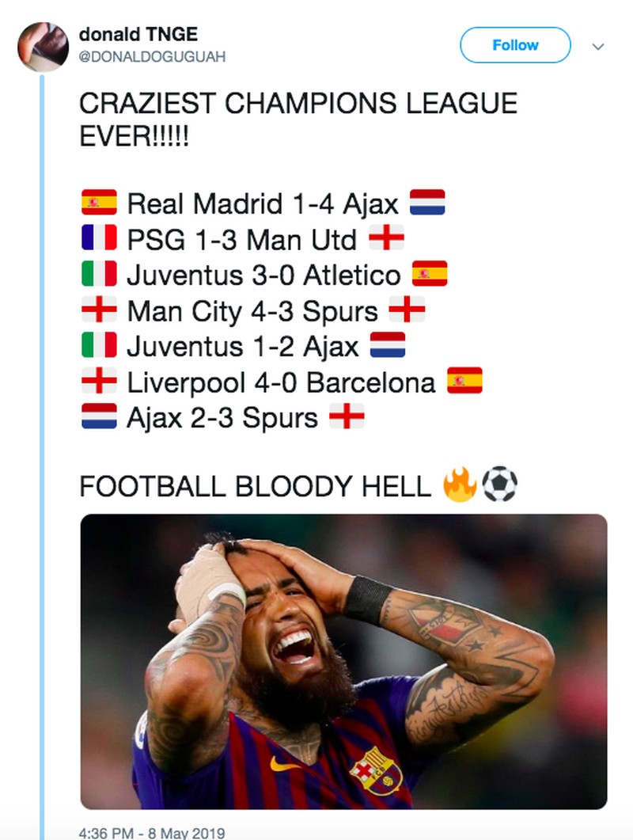Image resolution: width=633 pixels, height=840 pixels.
Task: Click the fire emoji after BLOODY HELL
Action: pos(461,485)
